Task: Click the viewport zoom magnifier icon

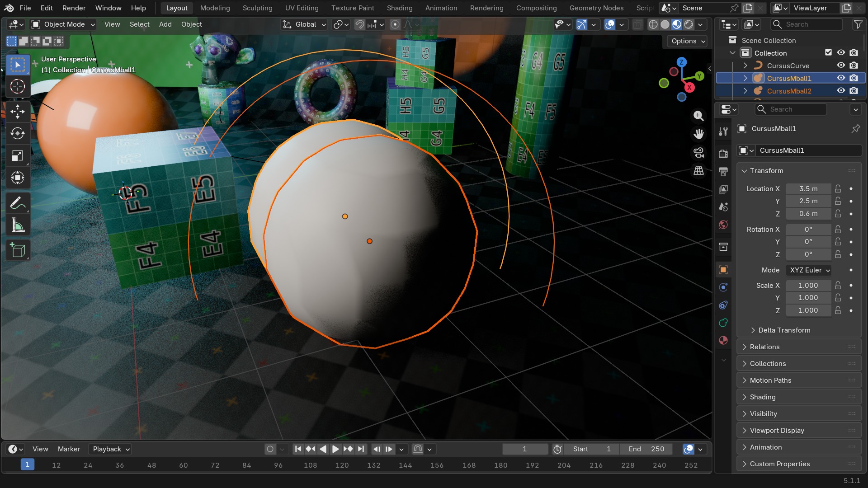Action: pos(698,116)
